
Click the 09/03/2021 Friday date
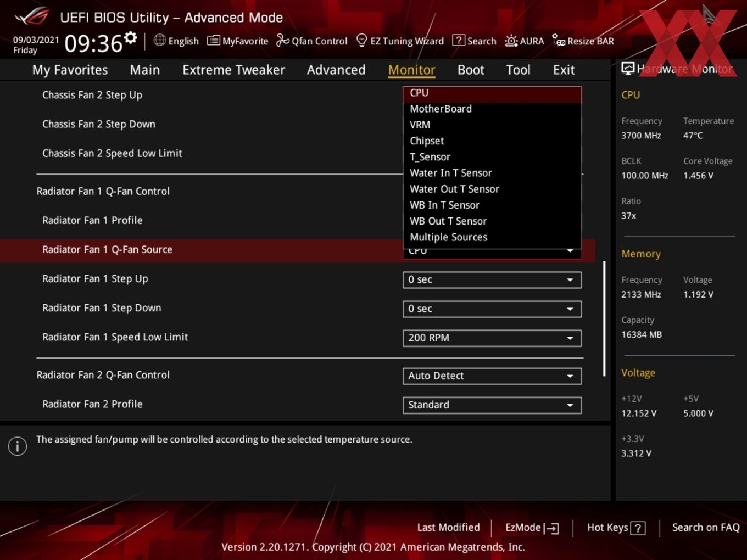[x=36, y=45]
